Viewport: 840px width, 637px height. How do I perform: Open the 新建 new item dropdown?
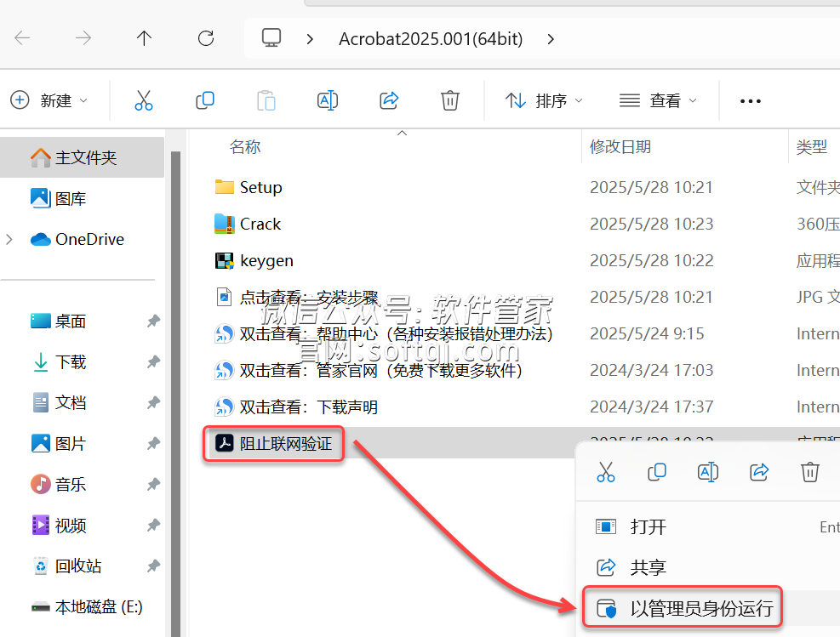click(x=49, y=100)
